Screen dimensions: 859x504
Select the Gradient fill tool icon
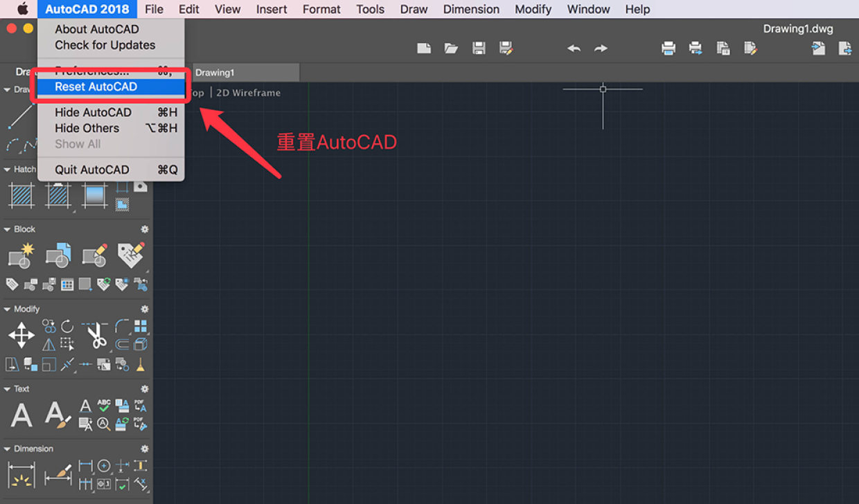94,195
